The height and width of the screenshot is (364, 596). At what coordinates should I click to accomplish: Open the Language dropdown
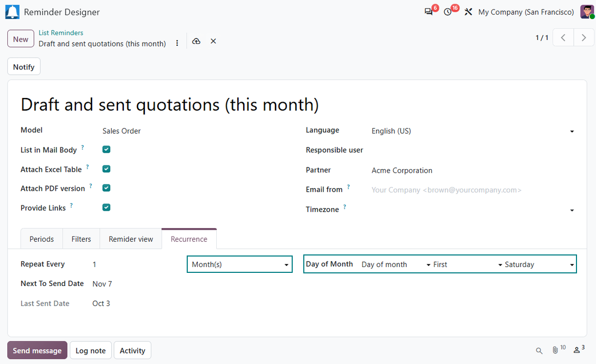[x=473, y=131]
